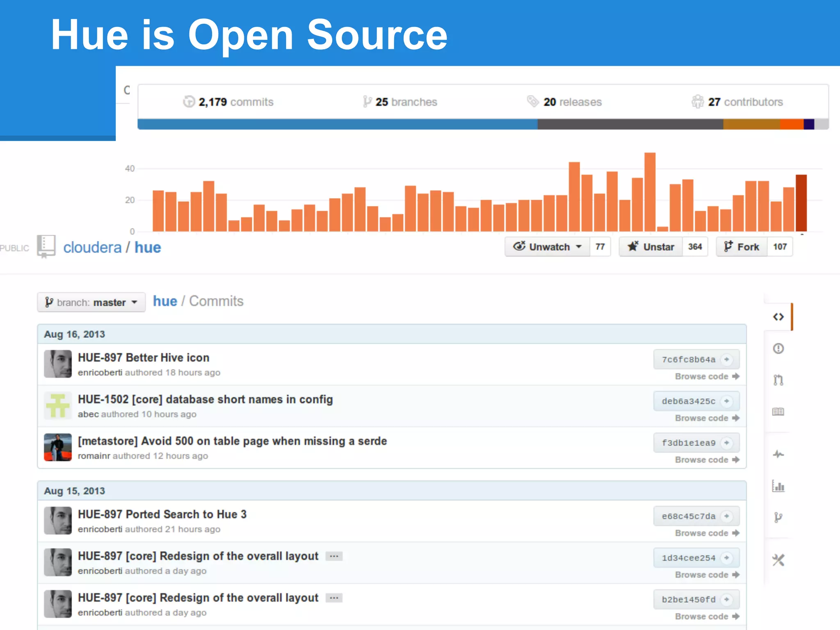
Task: Copy SHA icon next to e68c45c7da
Action: 727,516
